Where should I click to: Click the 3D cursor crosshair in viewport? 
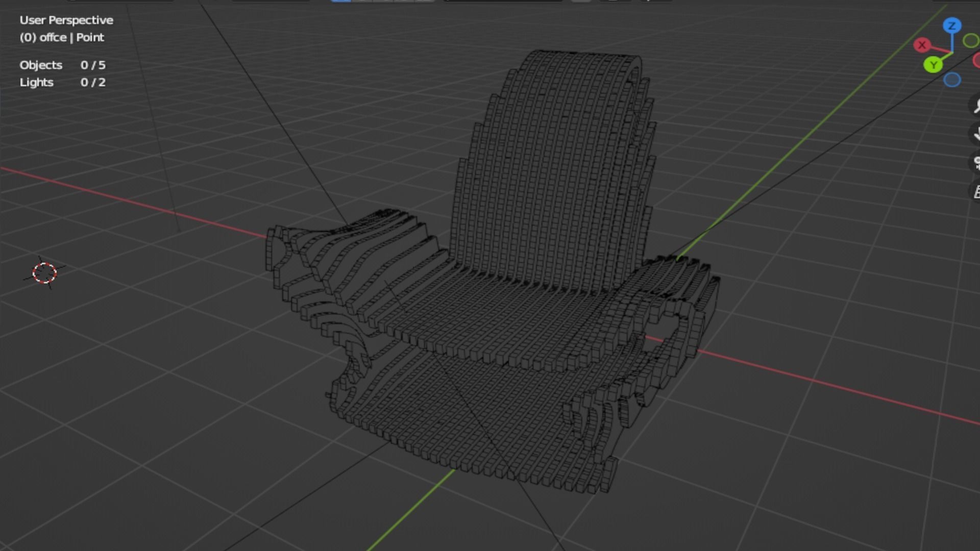coord(44,273)
